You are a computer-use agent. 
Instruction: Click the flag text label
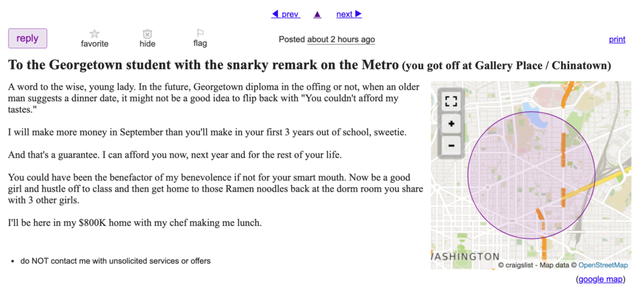(200, 43)
